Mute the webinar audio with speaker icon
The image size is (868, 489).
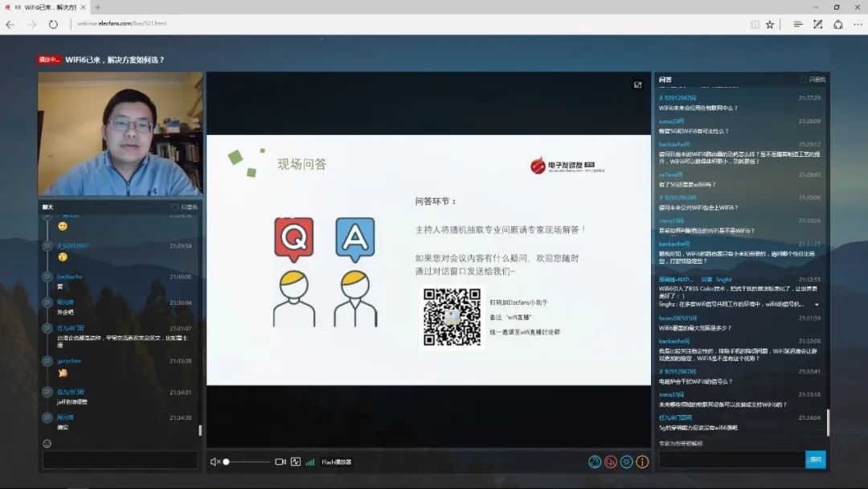[x=212, y=462]
